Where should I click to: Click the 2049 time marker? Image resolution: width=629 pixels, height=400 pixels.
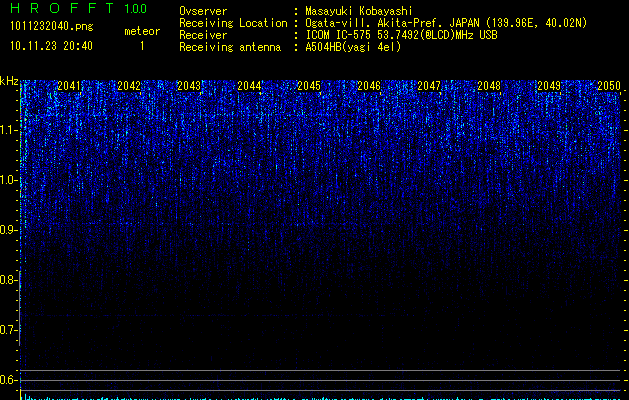point(549,86)
